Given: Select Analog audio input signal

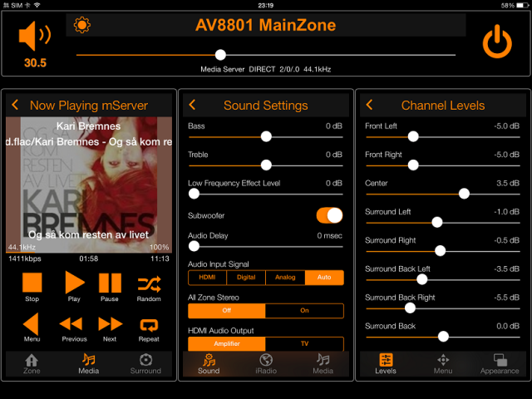Looking at the screenshot, I should pyautogui.click(x=285, y=278).
